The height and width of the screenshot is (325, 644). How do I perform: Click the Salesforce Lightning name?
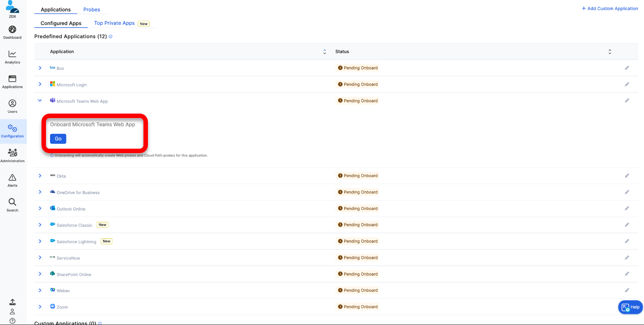(77, 242)
